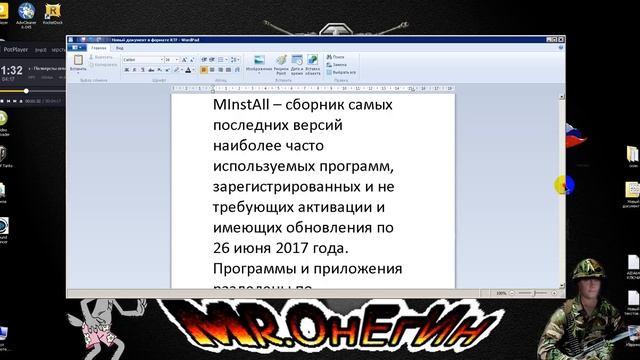Screen dimensions: 640x360
Task: Click Replace (Заменить) in the editing group
Action: click(337, 65)
